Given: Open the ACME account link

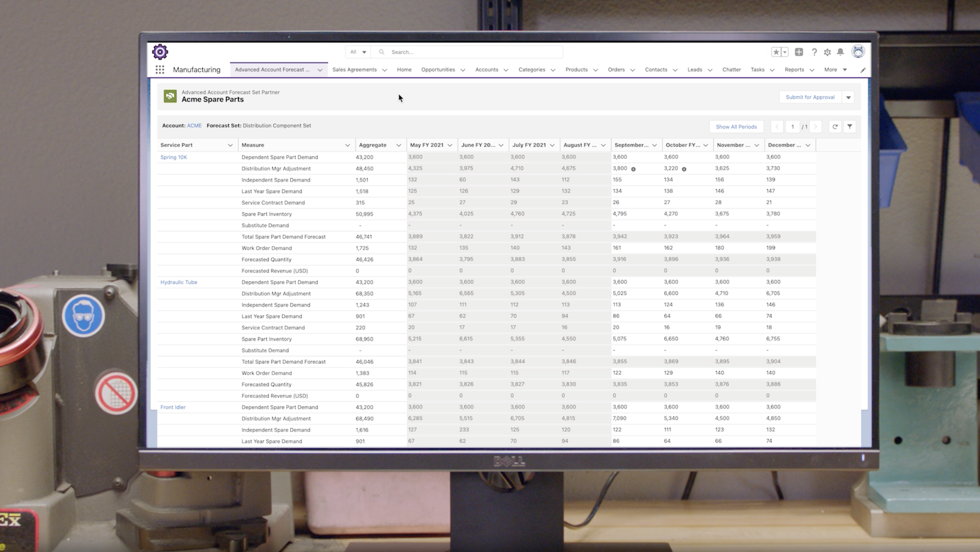Looking at the screenshot, I should click(194, 126).
